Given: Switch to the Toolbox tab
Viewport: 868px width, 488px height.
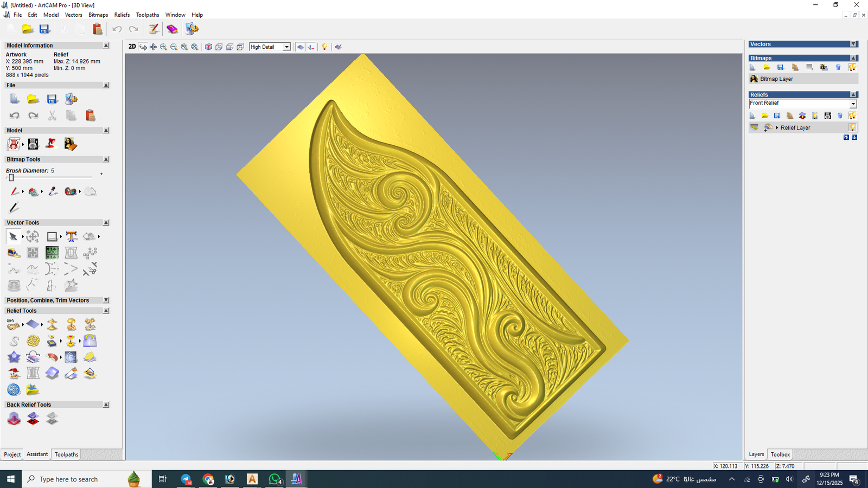Looking at the screenshot, I should pyautogui.click(x=780, y=454).
